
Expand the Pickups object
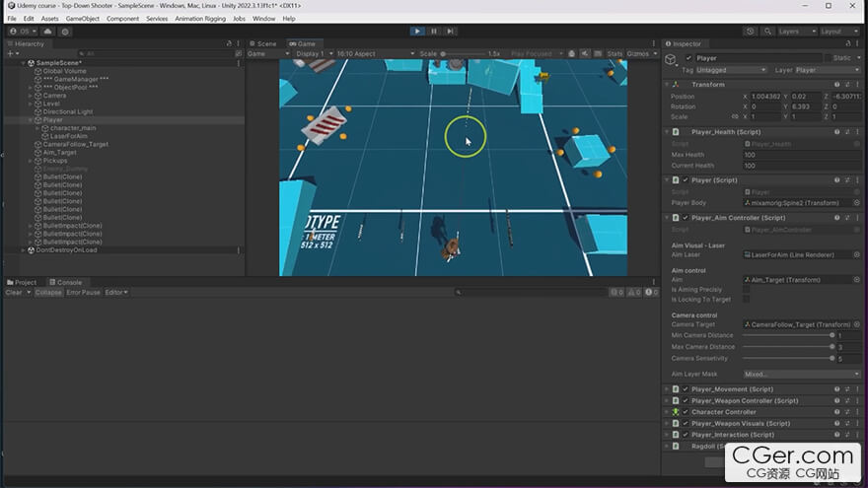click(31, 161)
